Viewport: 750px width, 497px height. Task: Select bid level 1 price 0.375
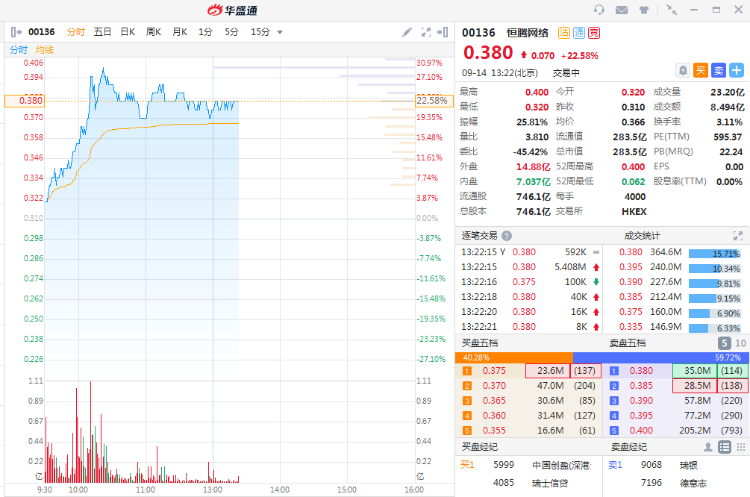[x=494, y=371]
